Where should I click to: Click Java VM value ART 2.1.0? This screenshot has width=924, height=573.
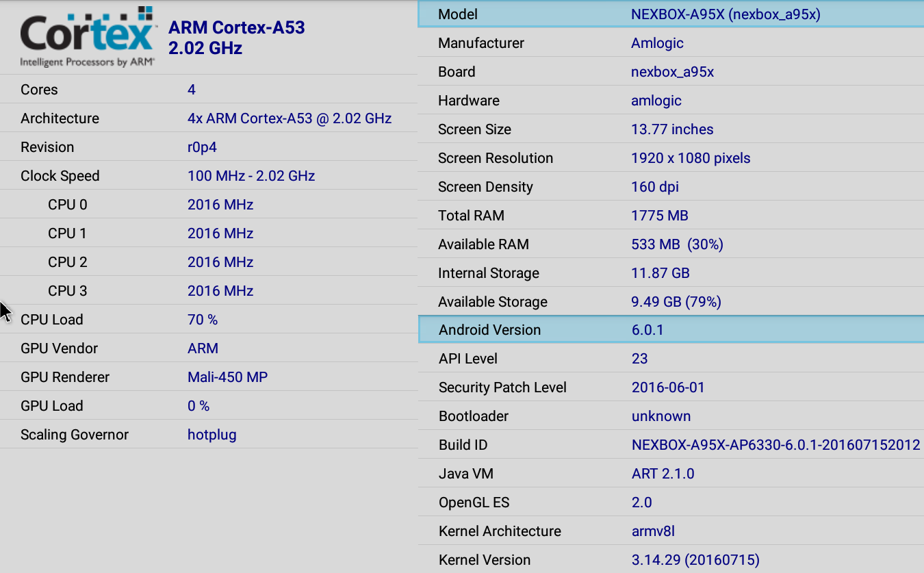coord(663,474)
